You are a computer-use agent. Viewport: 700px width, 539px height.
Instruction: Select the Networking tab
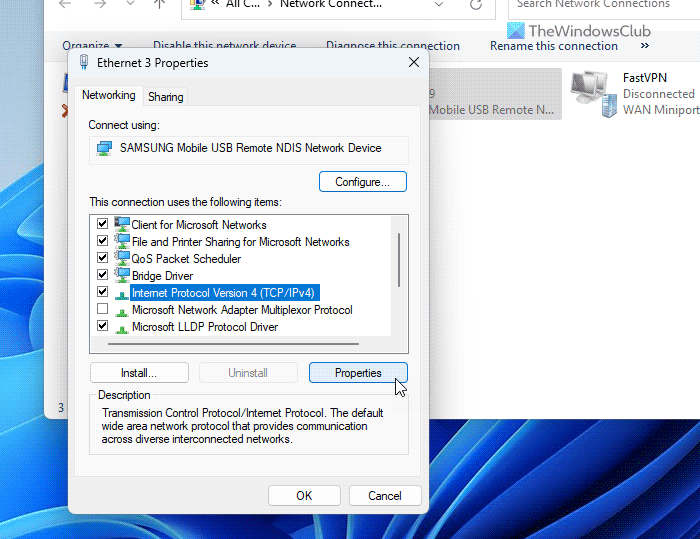[x=108, y=95]
